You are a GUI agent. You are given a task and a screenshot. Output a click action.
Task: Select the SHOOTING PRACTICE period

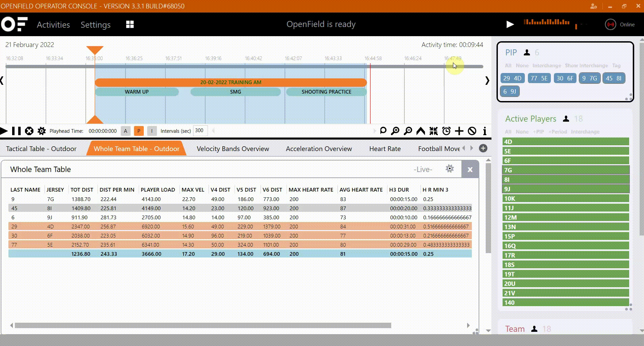(x=326, y=92)
